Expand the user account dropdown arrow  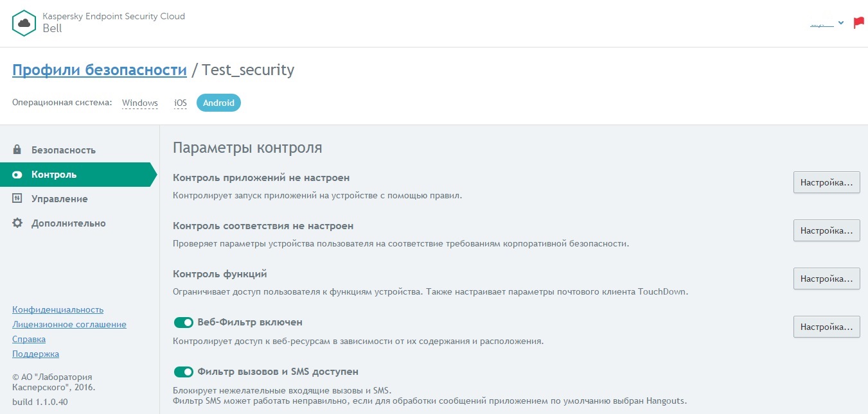tap(841, 24)
